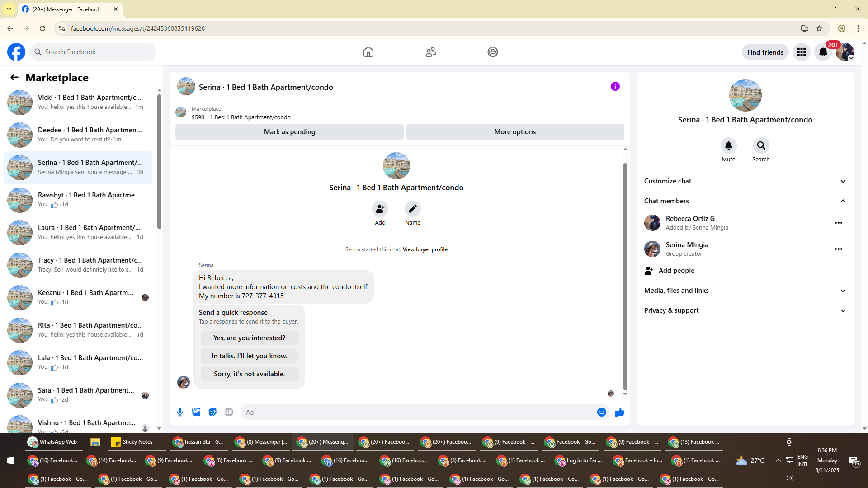868x488 pixels.
Task: Open the emoji picker in message box
Action: [x=601, y=412]
